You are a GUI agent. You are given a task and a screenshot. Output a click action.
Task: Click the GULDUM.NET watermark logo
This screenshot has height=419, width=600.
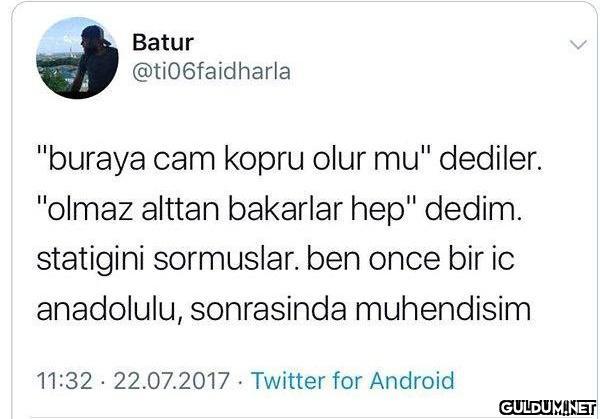548,408
